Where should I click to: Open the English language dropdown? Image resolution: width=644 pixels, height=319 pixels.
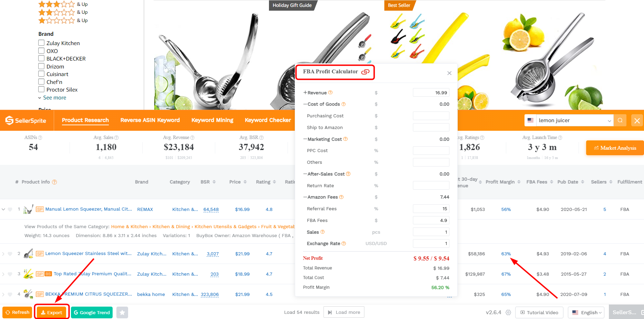586,312
